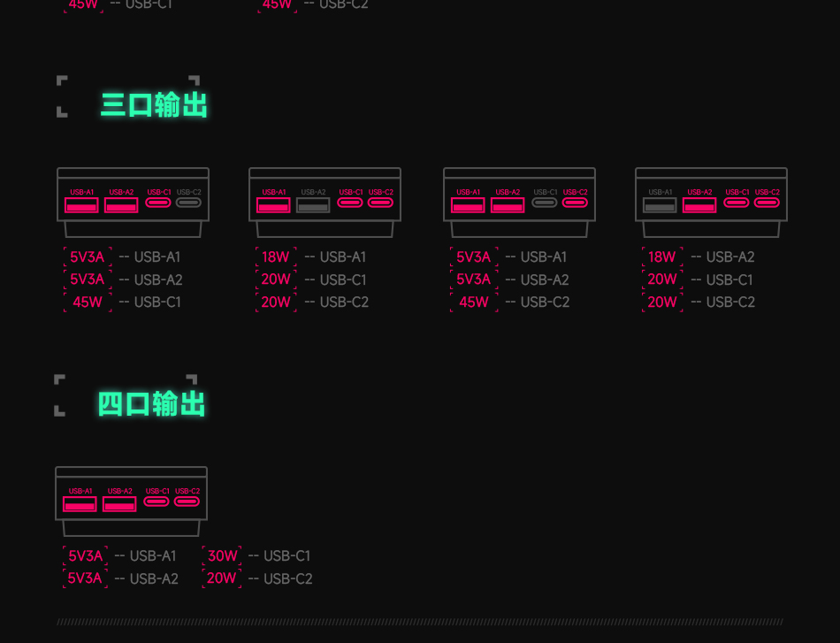Select the USB-C2 port on the four-port charger diagram
The height and width of the screenshot is (643, 840).
click(187, 501)
